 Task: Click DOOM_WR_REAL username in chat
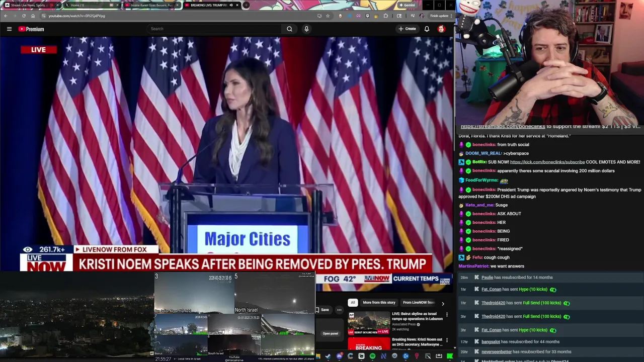[483, 153]
